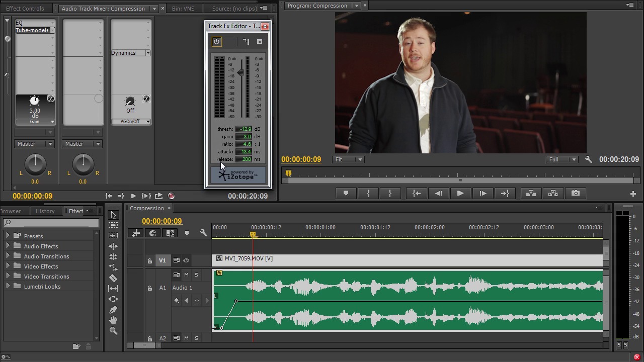Mute the A1 audio track

point(186,275)
